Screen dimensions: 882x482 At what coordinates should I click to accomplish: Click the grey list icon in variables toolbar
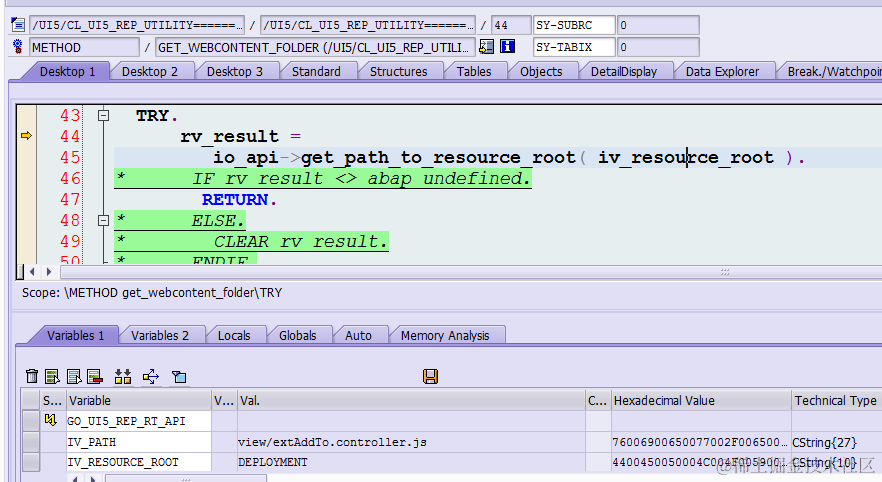click(74, 376)
